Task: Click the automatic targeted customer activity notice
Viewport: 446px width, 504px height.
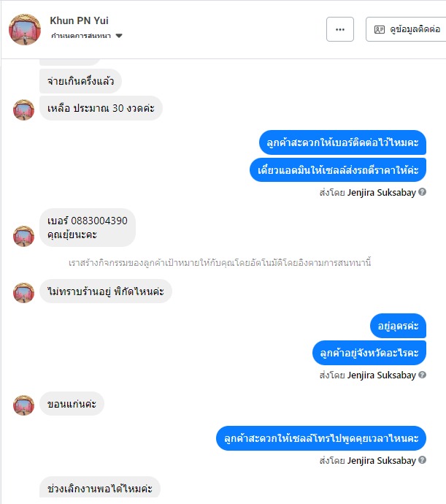Action: 220,263
